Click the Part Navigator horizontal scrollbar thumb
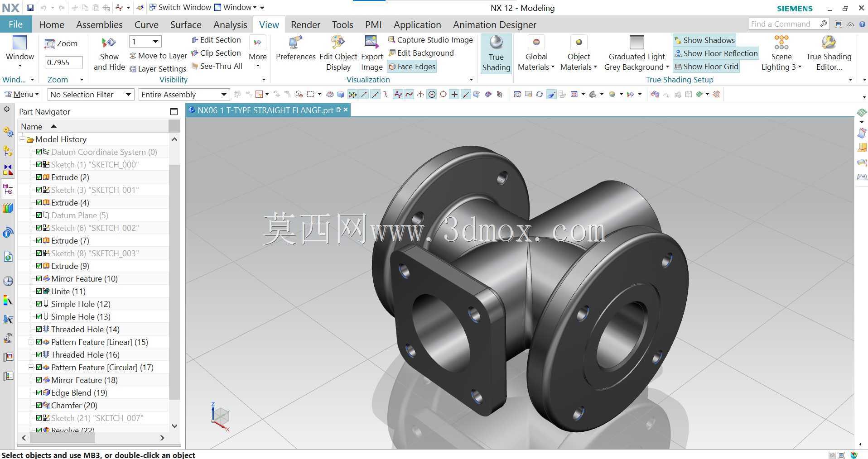 coord(62,438)
